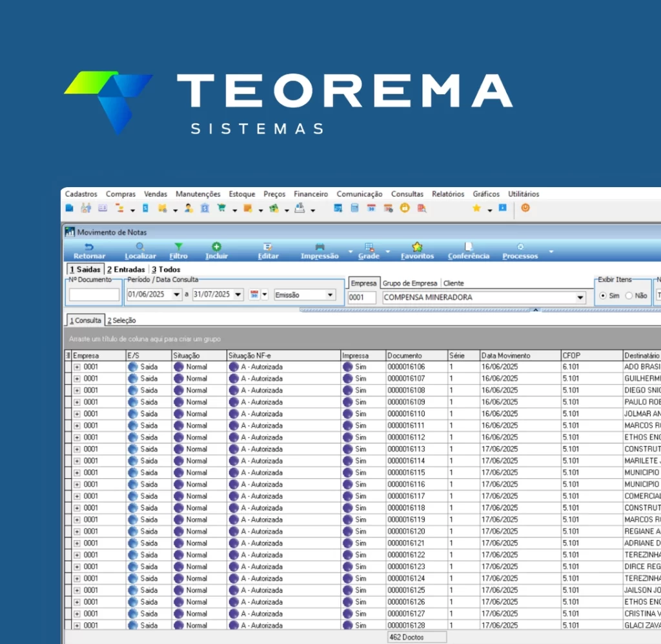
Task: Click the Localizar magnifier icon
Action: click(140, 247)
